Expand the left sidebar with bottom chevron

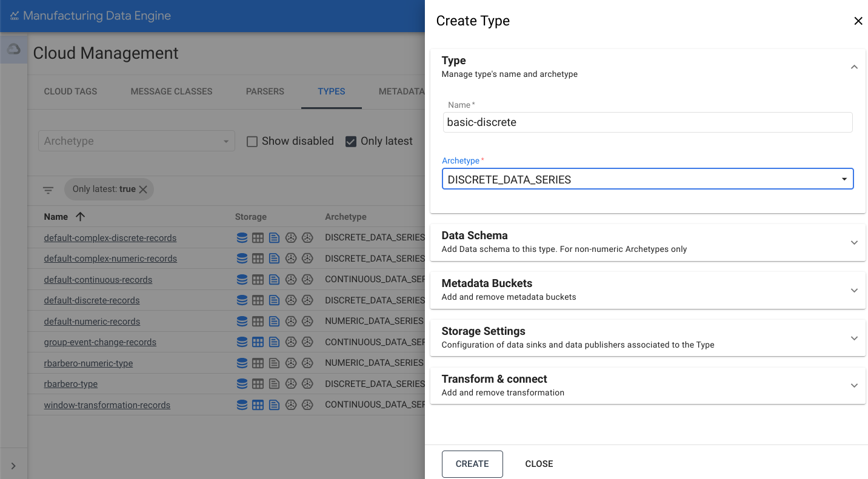pyautogui.click(x=13, y=466)
